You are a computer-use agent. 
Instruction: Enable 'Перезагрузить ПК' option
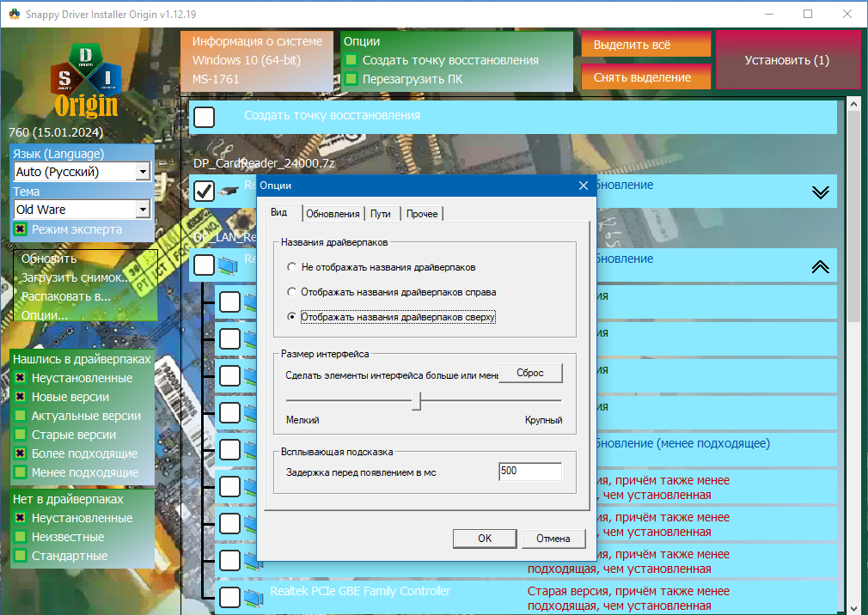point(351,79)
